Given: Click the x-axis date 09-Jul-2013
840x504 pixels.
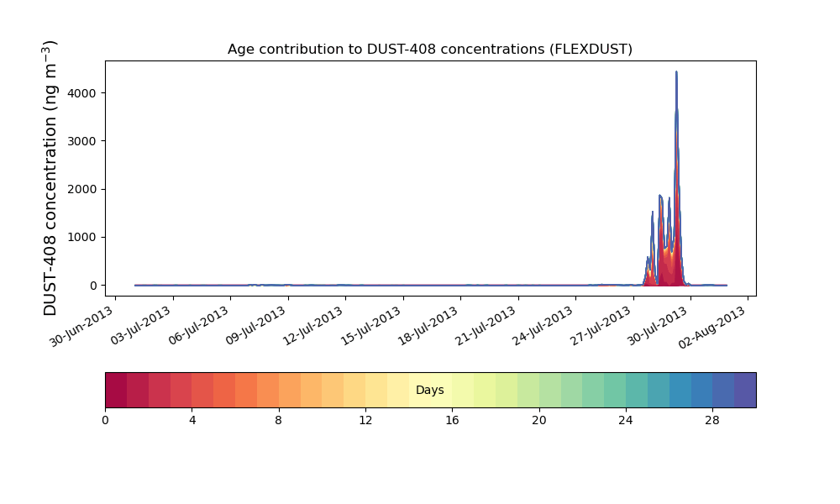Looking at the screenshot, I should [x=255, y=325].
